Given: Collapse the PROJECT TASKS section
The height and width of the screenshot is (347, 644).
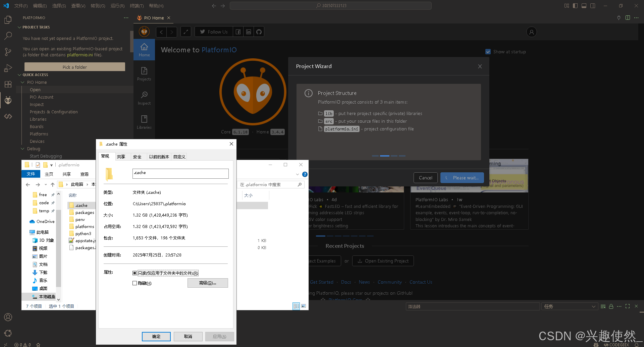Looking at the screenshot, I should [x=19, y=27].
